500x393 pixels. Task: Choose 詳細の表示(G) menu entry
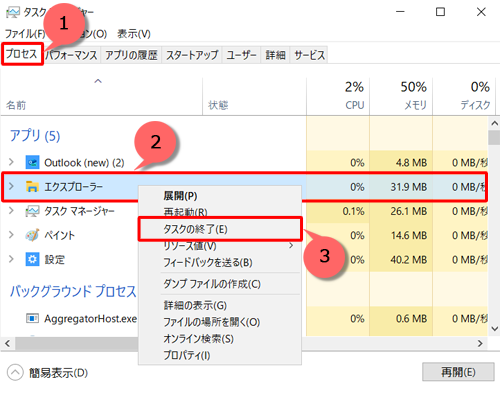[220, 305]
